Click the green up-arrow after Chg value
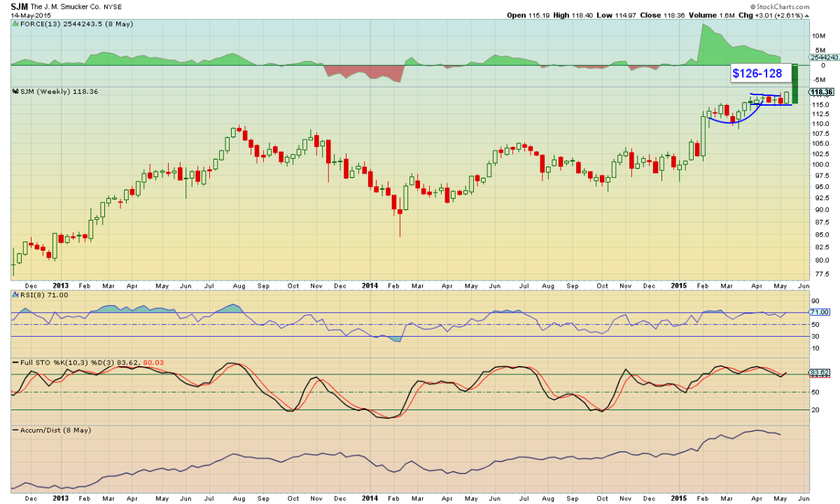The height and width of the screenshot is (504, 840). [x=808, y=14]
